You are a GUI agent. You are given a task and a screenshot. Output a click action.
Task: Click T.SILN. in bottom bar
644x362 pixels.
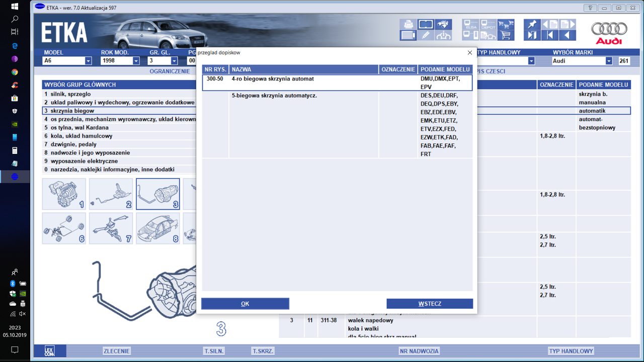pyautogui.click(x=214, y=351)
